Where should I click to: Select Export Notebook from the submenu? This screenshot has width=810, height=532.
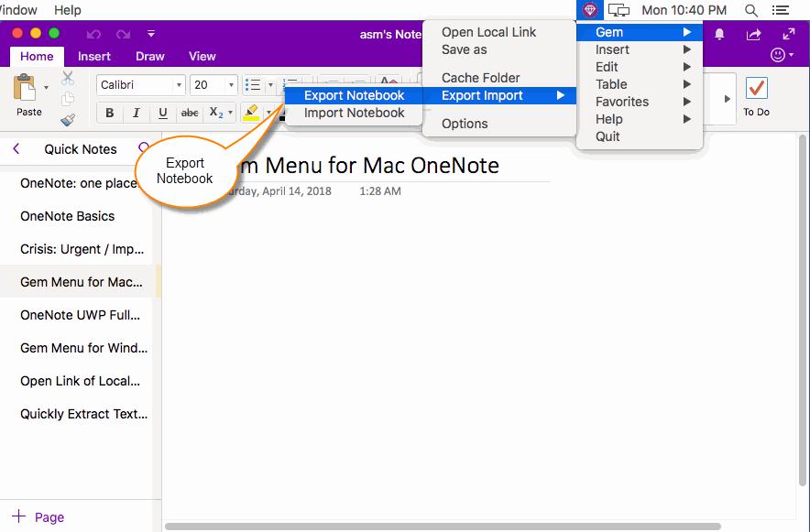(354, 95)
